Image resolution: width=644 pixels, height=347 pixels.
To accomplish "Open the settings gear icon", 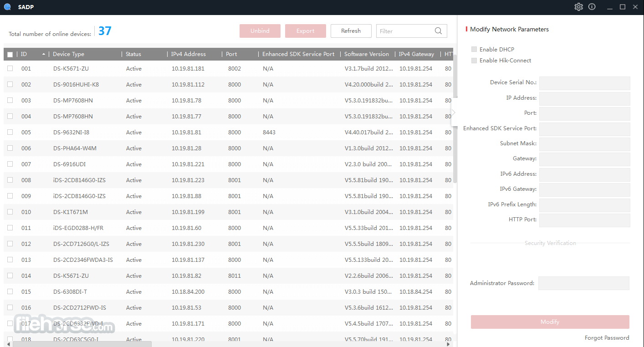I will pyautogui.click(x=578, y=7).
